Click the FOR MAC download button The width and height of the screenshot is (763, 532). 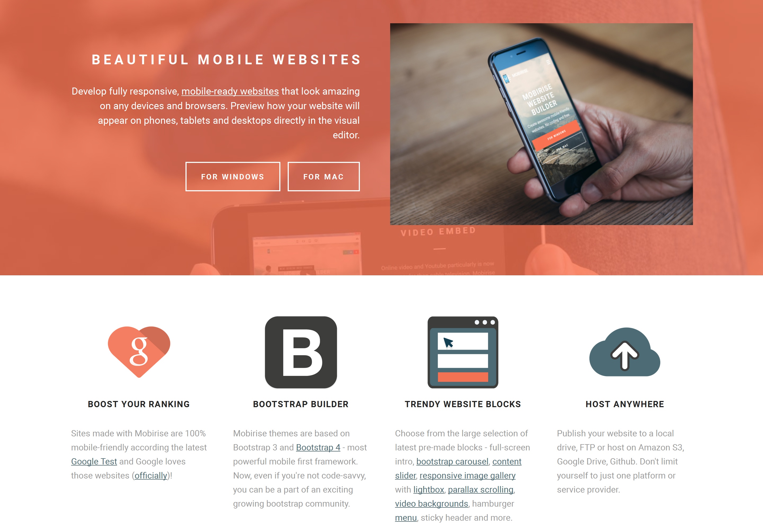tap(323, 177)
